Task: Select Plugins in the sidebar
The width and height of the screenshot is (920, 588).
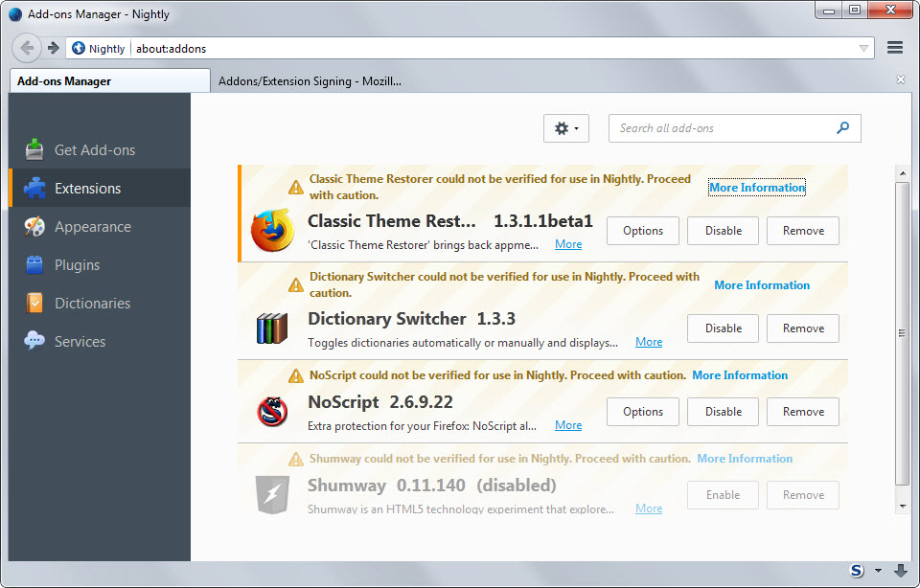Action: click(77, 265)
